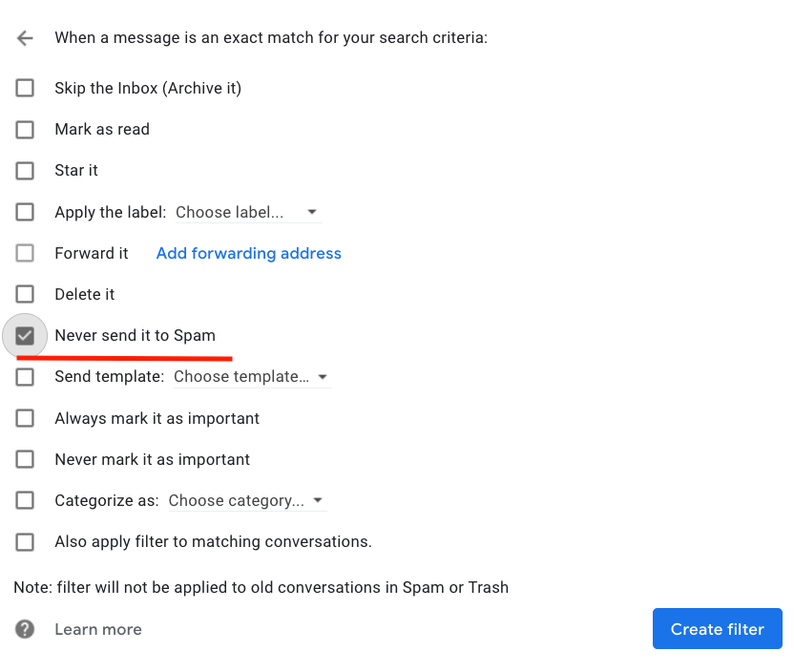
Task: Tick the Star it checkbox
Action: coord(25,171)
